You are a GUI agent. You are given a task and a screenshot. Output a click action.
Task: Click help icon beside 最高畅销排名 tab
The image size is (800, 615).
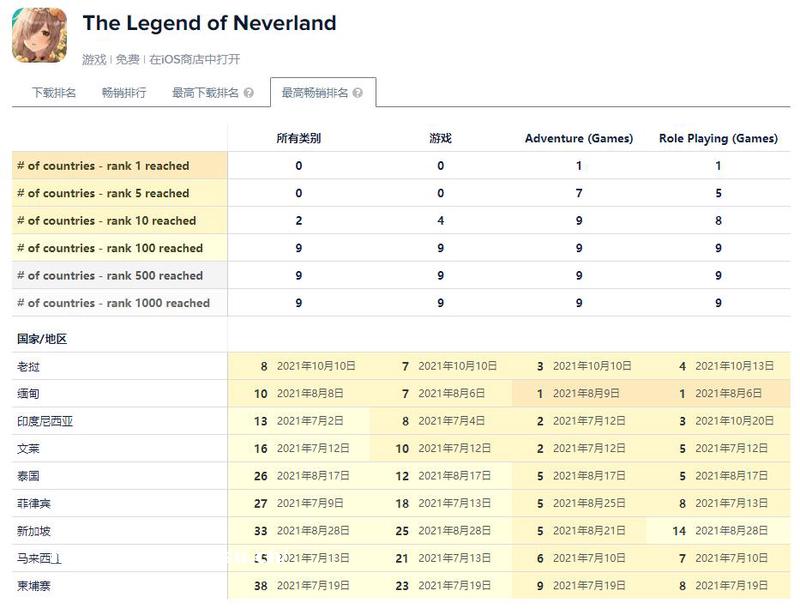[358, 93]
